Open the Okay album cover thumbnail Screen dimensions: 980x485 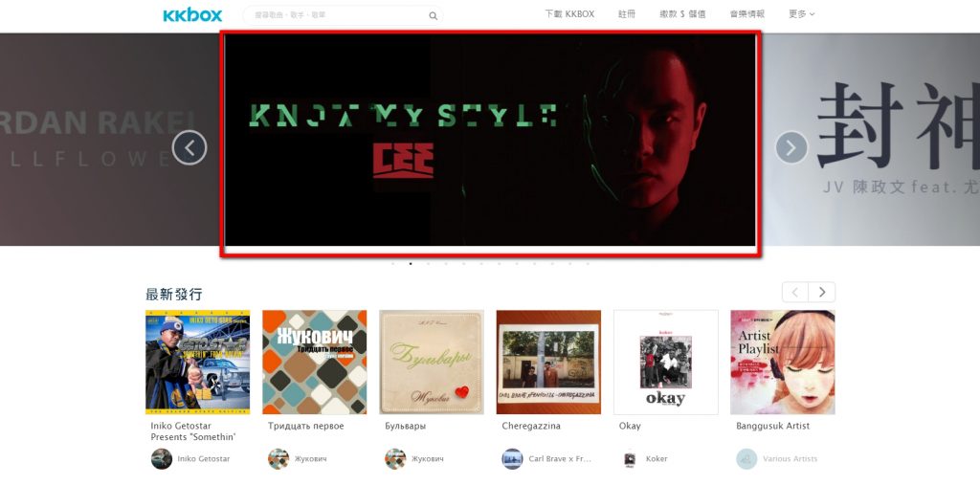(666, 362)
